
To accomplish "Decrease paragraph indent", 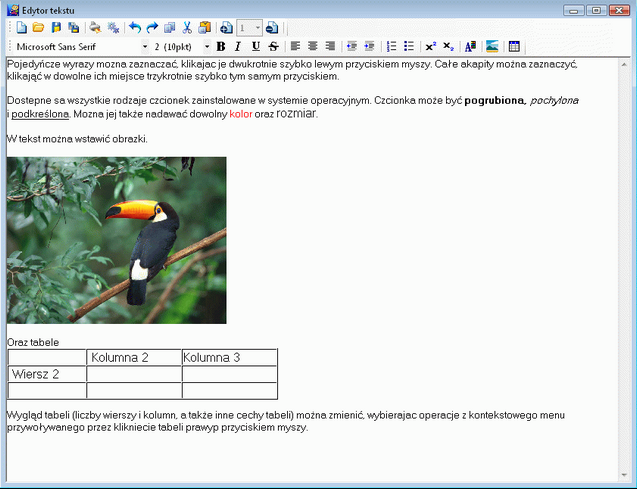I will [352, 47].
